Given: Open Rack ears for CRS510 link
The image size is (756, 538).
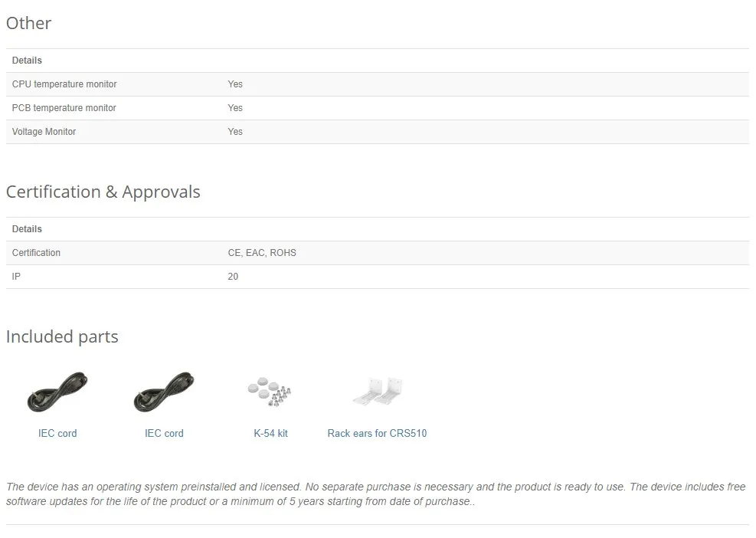Looking at the screenshot, I should click(x=377, y=433).
